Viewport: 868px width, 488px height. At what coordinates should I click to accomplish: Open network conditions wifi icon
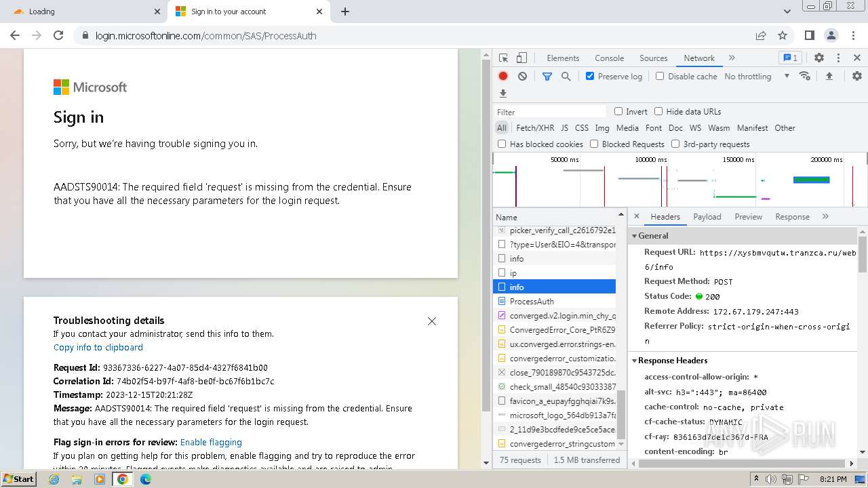click(805, 76)
